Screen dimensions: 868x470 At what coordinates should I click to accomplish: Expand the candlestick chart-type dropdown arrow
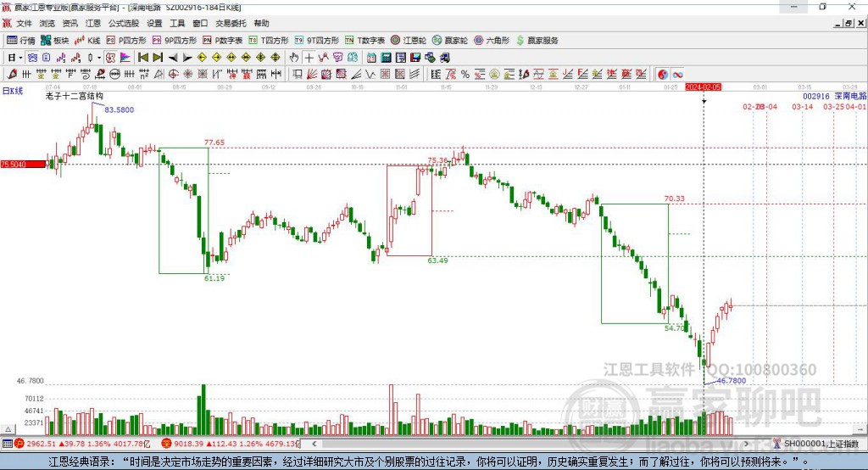click(x=99, y=58)
